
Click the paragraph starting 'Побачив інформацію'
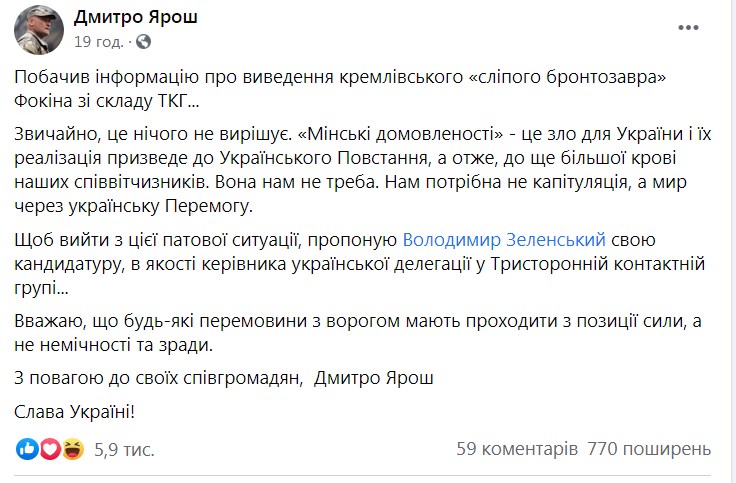point(340,89)
